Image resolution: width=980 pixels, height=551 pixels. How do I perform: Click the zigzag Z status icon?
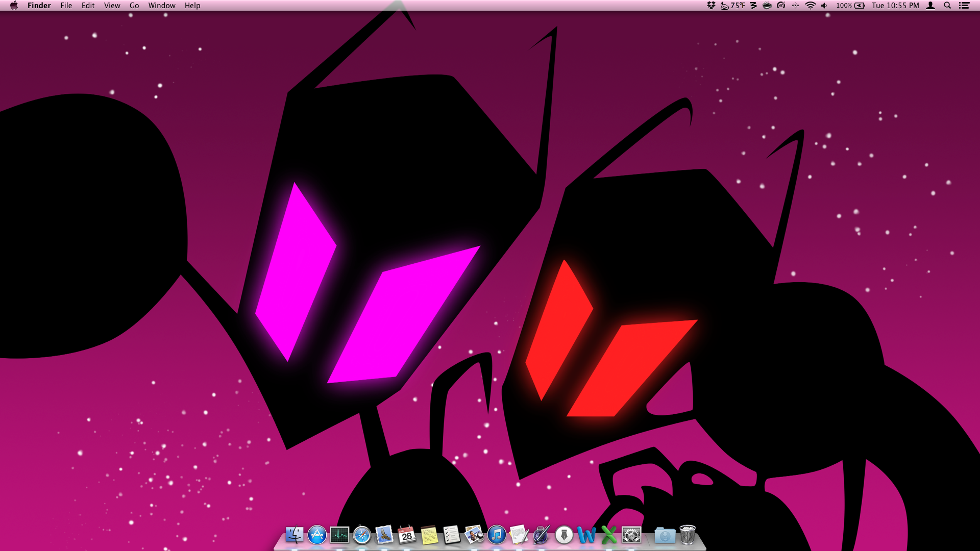pyautogui.click(x=753, y=6)
